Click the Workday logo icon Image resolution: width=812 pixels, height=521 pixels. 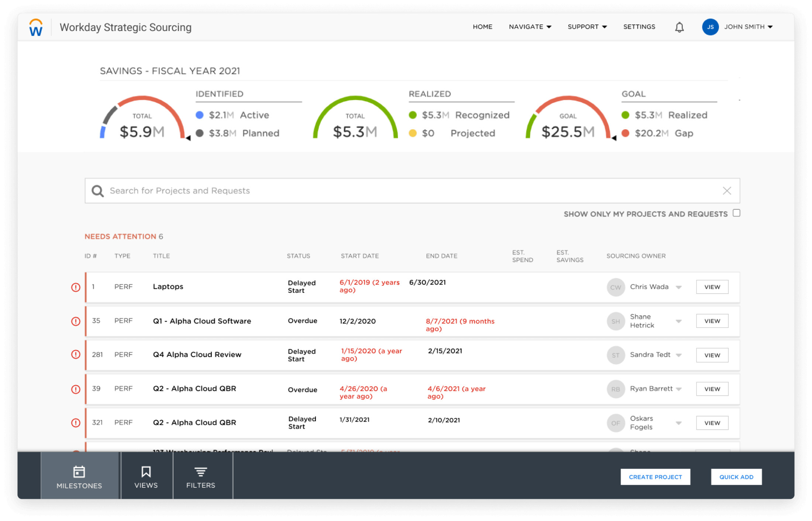(35, 27)
